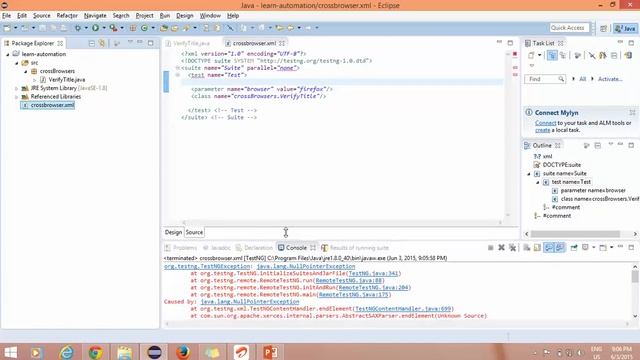Switch to the Problems tab
Viewport: 640px width, 360px height.
tap(181, 248)
